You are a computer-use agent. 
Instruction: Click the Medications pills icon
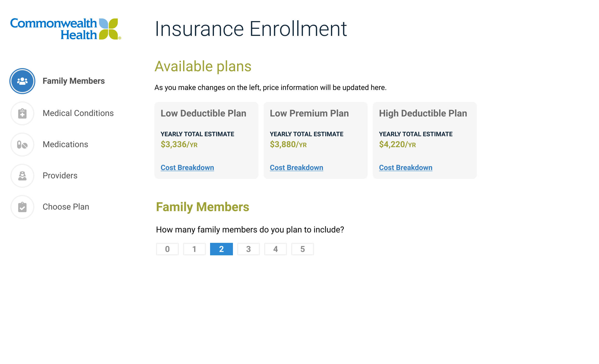(22, 145)
